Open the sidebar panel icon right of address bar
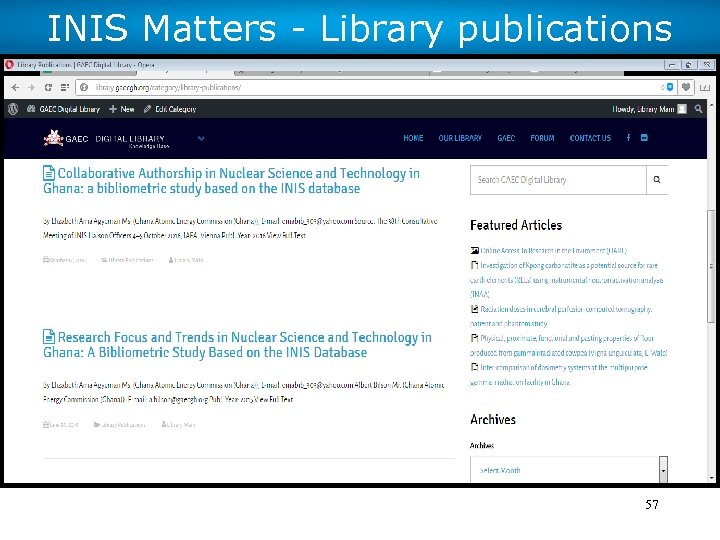Screen dimensions: 720x540 pyautogui.click(x=704, y=87)
